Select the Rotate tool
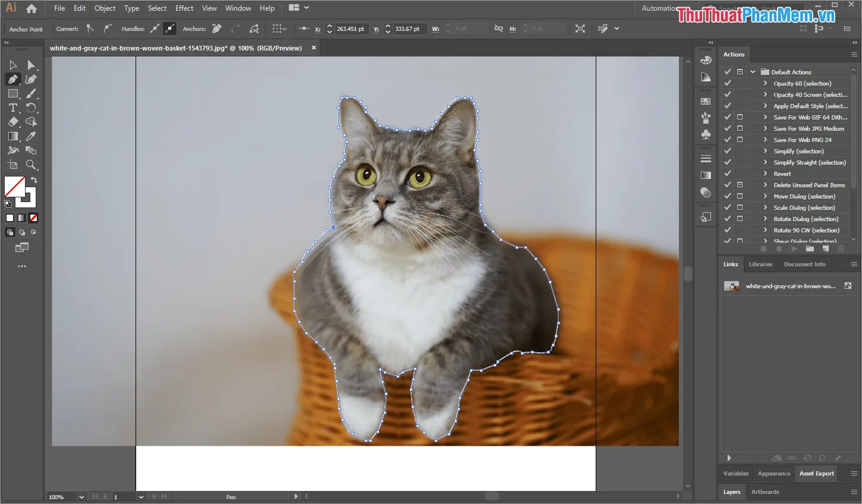Viewport: 862px width, 504px height. pyautogui.click(x=31, y=108)
